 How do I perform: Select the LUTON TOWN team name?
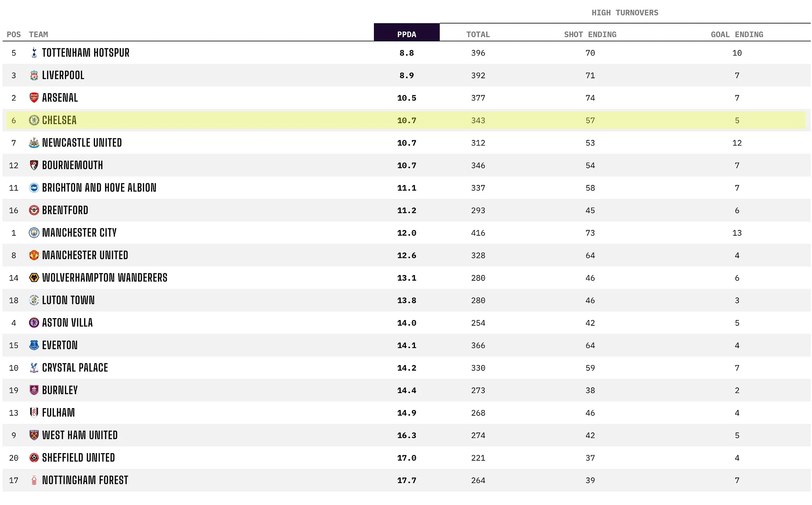[68, 300]
